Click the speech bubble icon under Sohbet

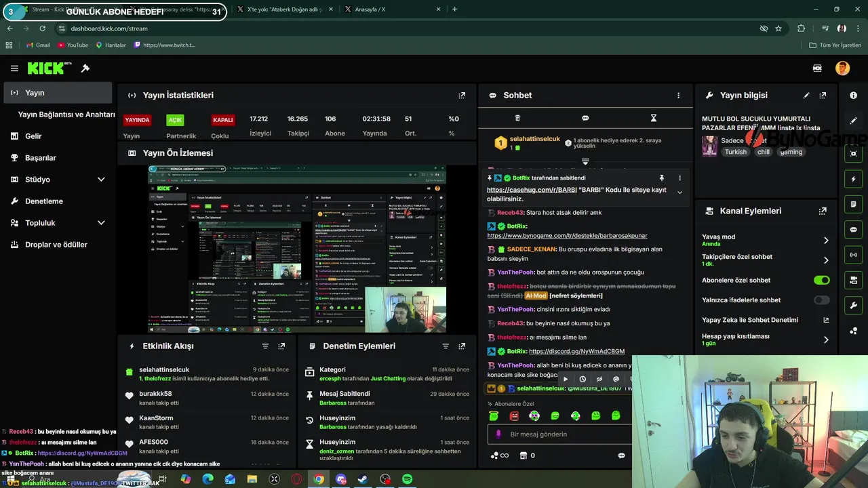[585, 118]
